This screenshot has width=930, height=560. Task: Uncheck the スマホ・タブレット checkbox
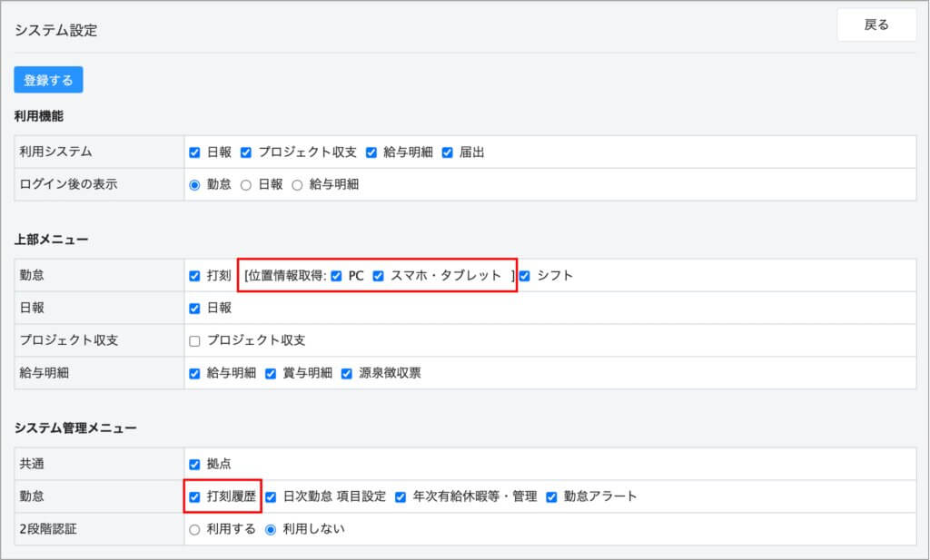(379, 276)
